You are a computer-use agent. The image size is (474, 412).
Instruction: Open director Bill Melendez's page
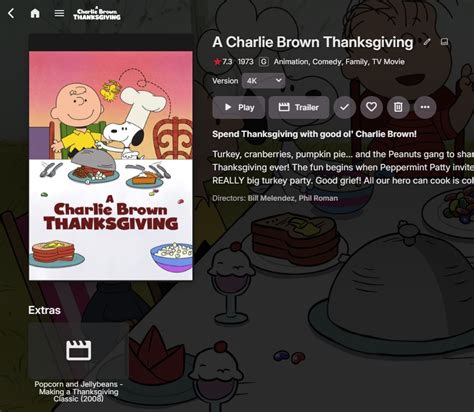[x=271, y=198]
